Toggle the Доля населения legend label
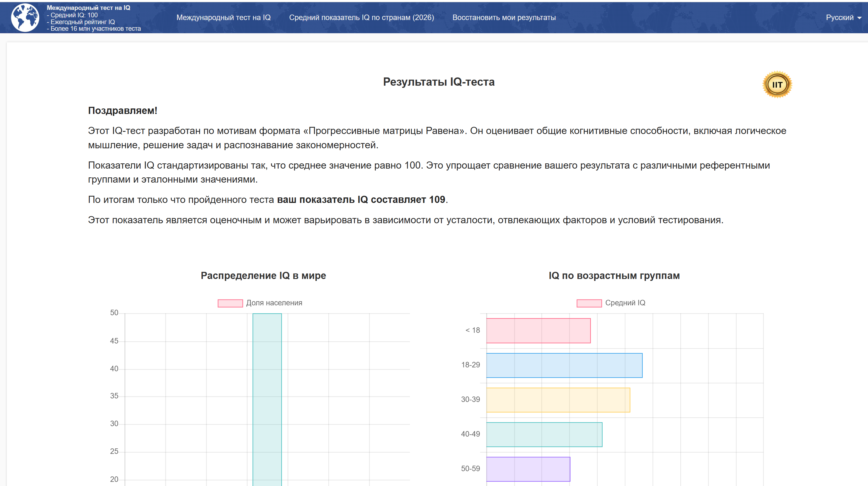This screenshot has width=868, height=486. [x=274, y=303]
